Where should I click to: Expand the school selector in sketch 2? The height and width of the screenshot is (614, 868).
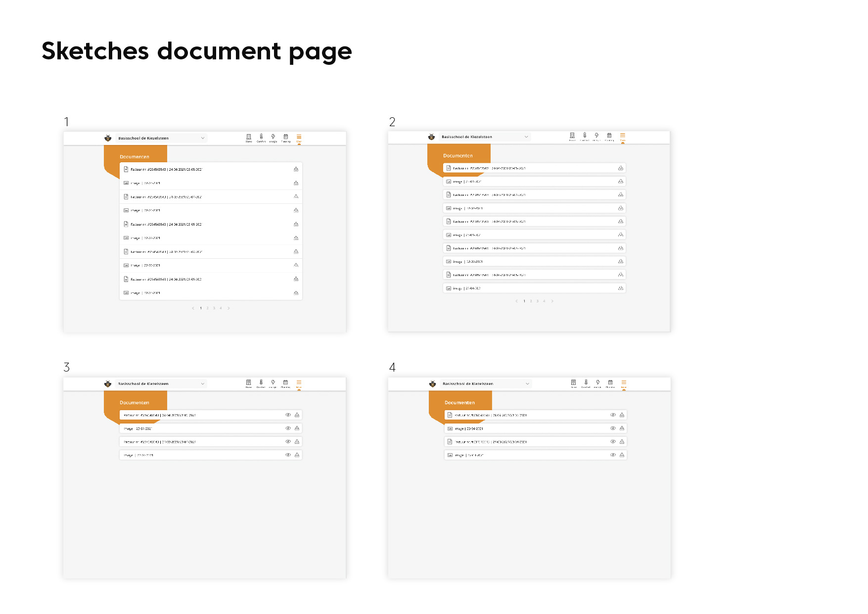(x=527, y=137)
